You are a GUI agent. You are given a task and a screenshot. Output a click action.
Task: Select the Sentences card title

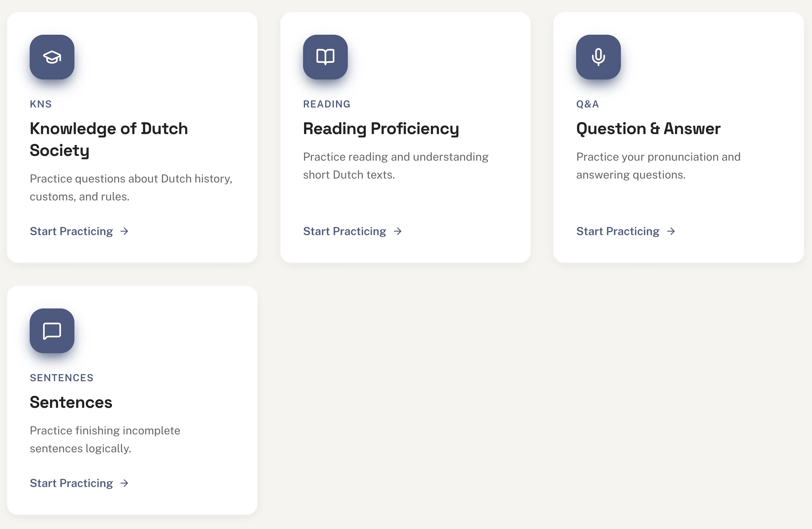tap(71, 402)
